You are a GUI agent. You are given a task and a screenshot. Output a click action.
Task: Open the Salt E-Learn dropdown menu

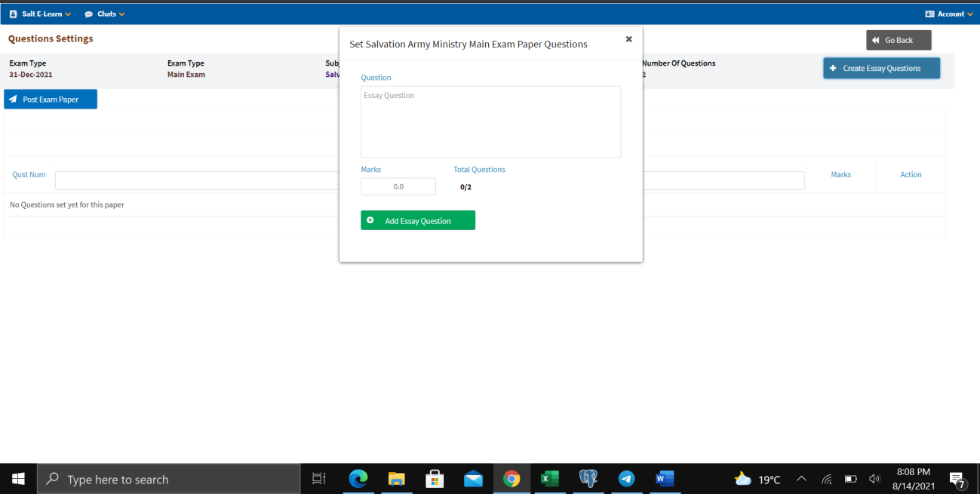click(x=41, y=14)
